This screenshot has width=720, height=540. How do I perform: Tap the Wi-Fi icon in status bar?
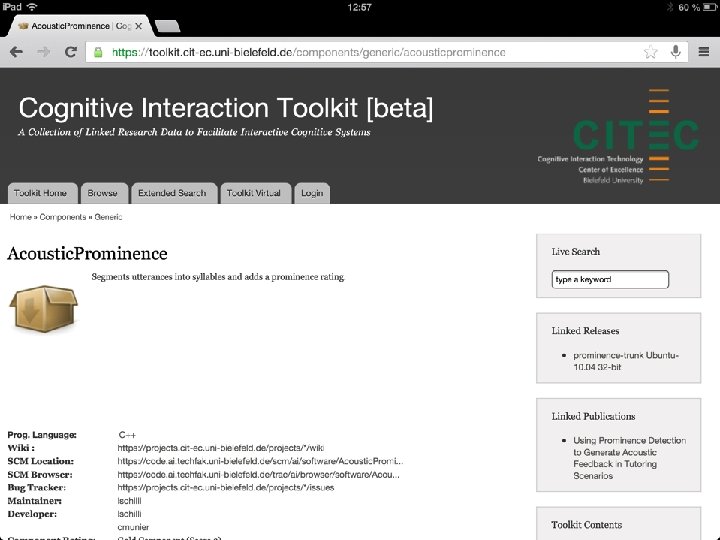point(32,7)
